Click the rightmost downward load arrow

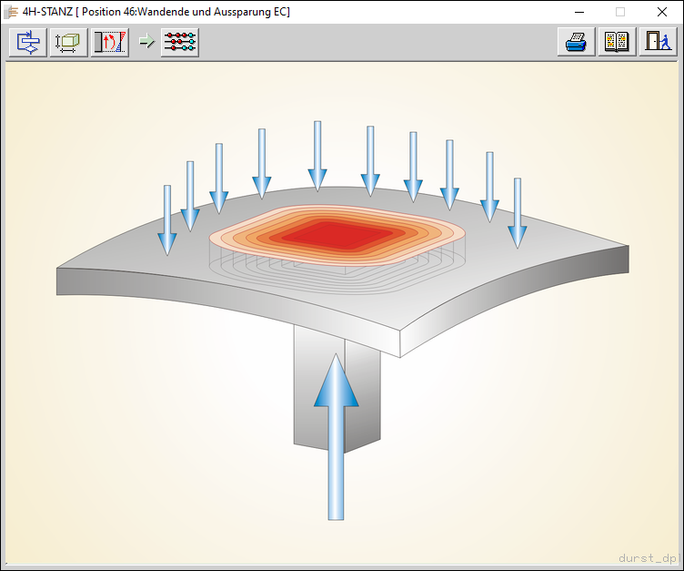click(x=517, y=212)
